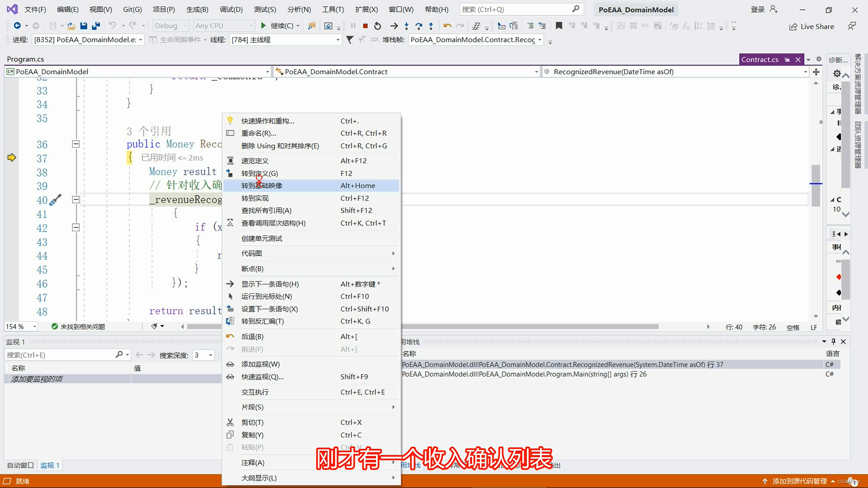Stop debugging with the red square
Screen dimensions: 868x488
[x=365, y=26]
